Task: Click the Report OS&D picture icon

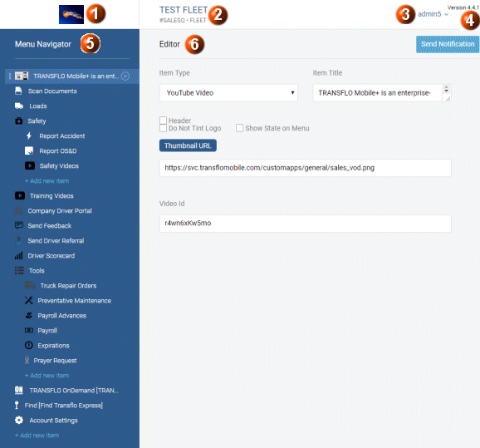Action: pos(29,150)
